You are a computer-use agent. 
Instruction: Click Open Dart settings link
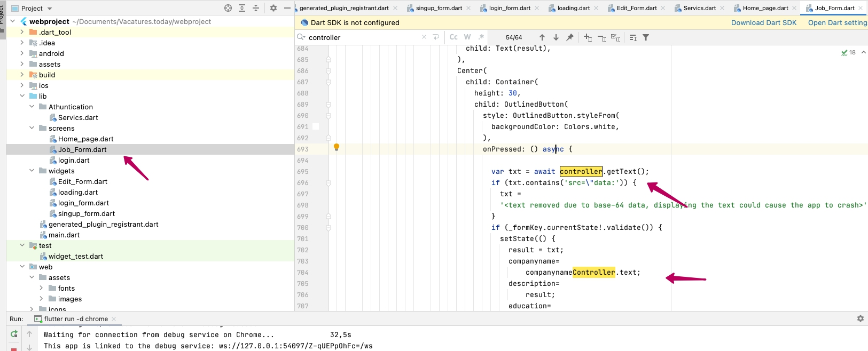[x=837, y=22]
